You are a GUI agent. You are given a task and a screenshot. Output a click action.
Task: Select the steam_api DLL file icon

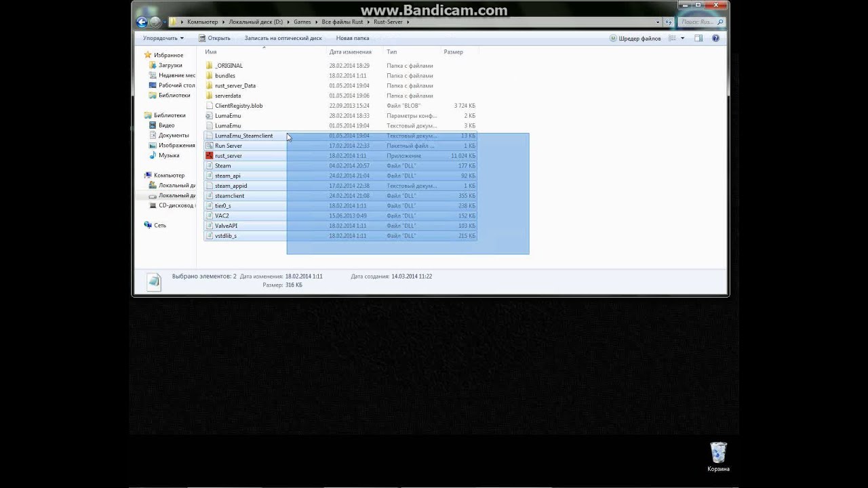click(x=210, y=176)
